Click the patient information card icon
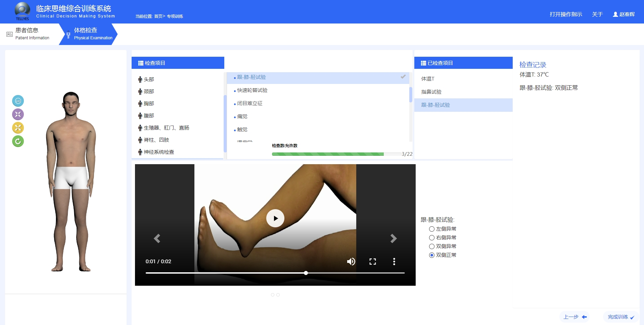The height and width of the screenshot is (325, 644). (x=9, y=34)
